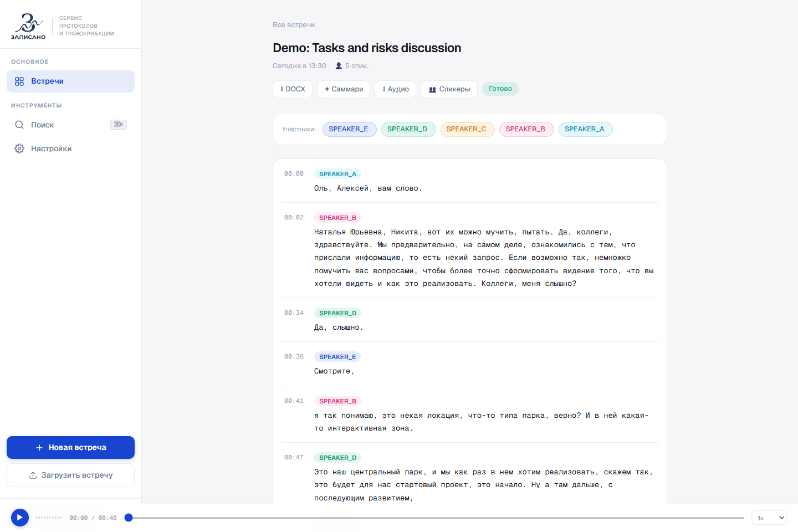Select SPEAKER_D participant chip
Screen dimensions: 798x532
[x=408, y=129]
